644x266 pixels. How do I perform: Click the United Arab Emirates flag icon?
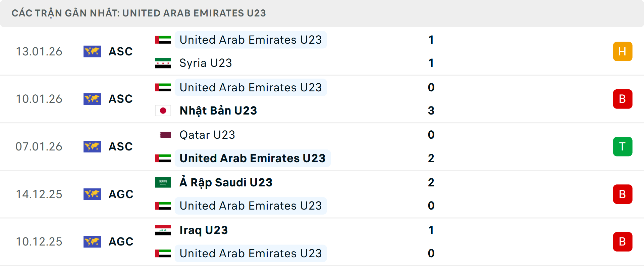[163, 40]
